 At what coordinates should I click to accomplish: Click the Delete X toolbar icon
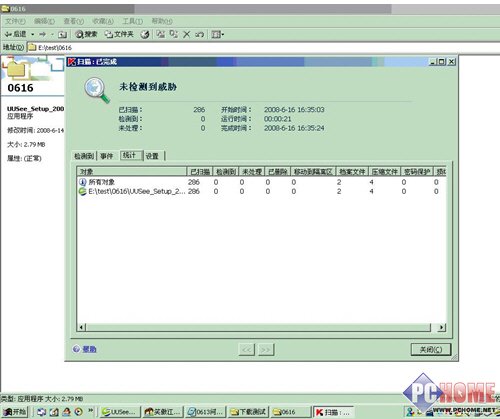(187, 34)
